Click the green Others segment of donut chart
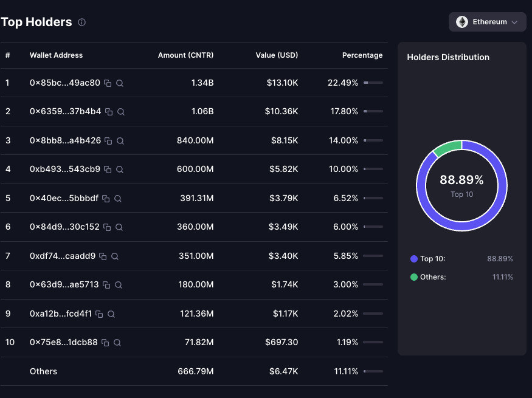532x398 pixels. pyautogui.click(x=447, y=148)
